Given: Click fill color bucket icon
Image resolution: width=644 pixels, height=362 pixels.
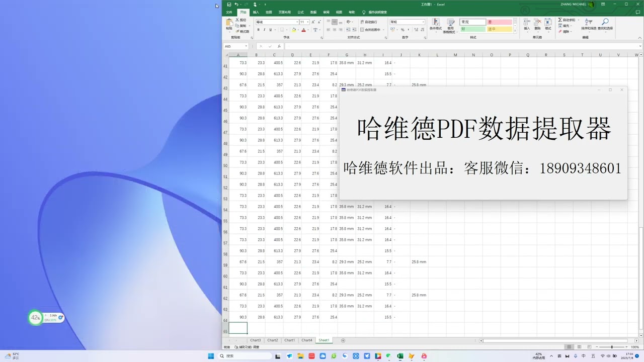Looking at the screenshot, I should [294, 30].
